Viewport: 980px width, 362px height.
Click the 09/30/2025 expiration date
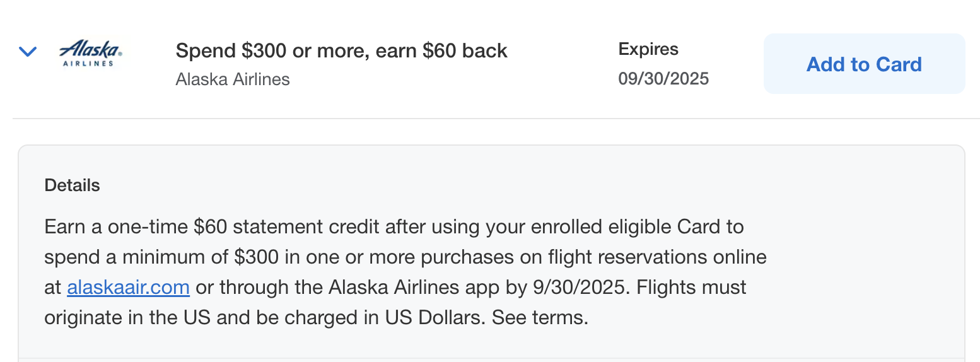[x=663, y=79]
